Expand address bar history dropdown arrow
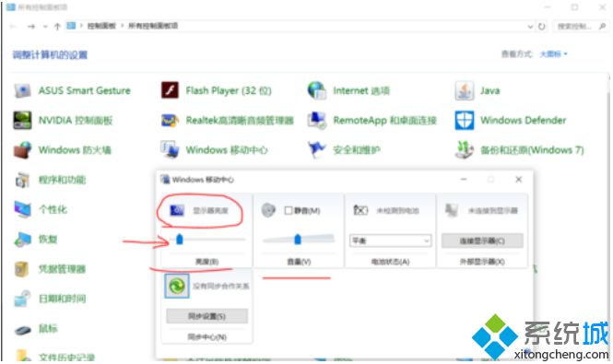 [530, 27]
